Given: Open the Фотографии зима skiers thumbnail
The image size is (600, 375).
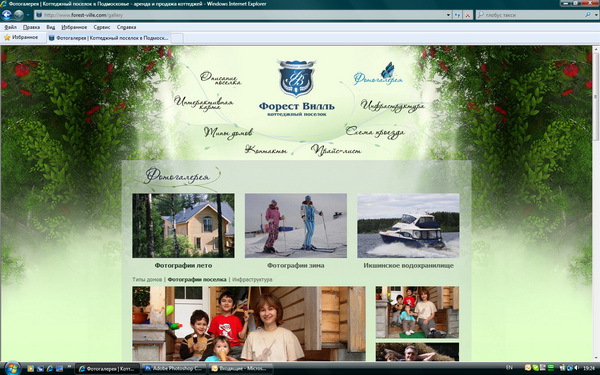Looking at the screenshot, I should [296, 225].
